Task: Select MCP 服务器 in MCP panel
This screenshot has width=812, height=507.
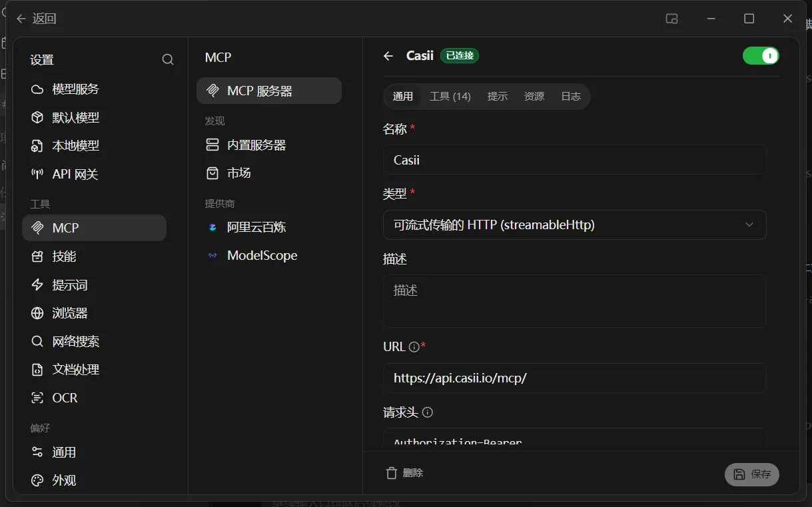Action: click(269, 91)
